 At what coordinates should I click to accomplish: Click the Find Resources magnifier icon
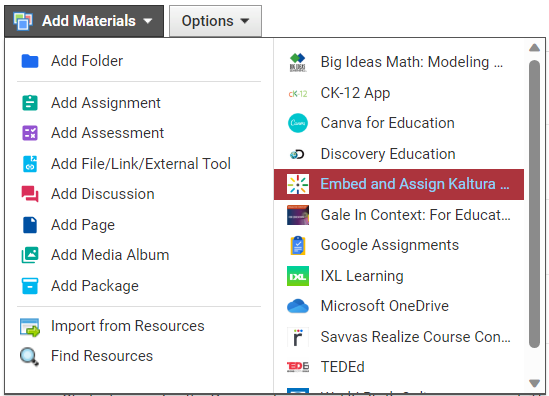29,356
